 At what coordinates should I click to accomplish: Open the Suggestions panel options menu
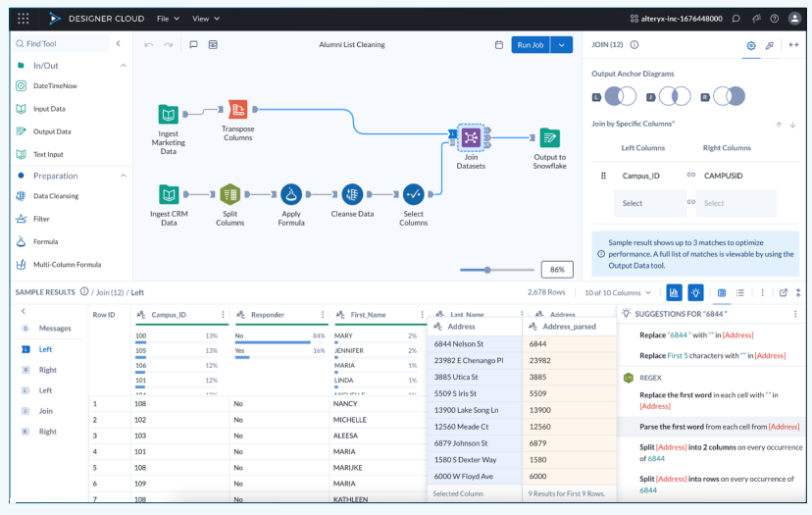[795, 314]
